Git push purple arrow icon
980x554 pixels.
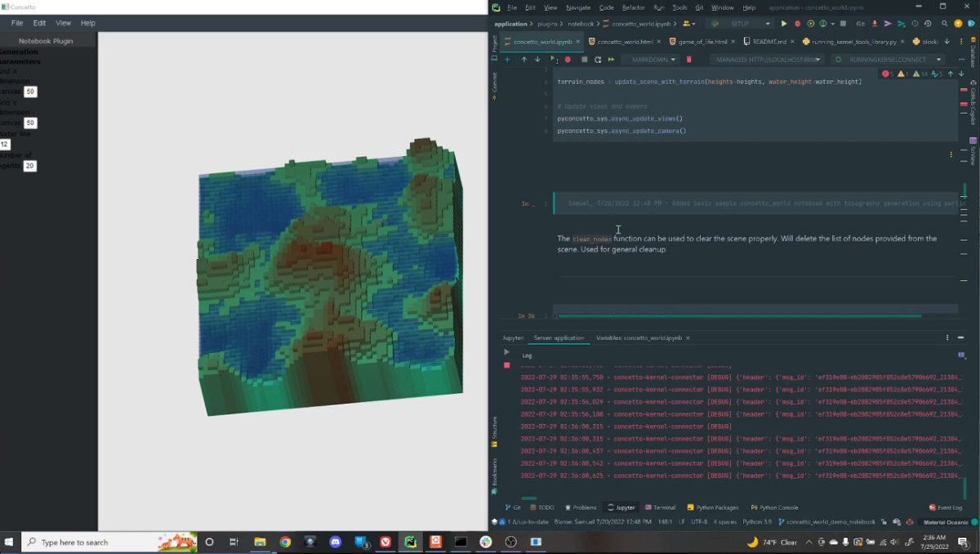[888, 24]
